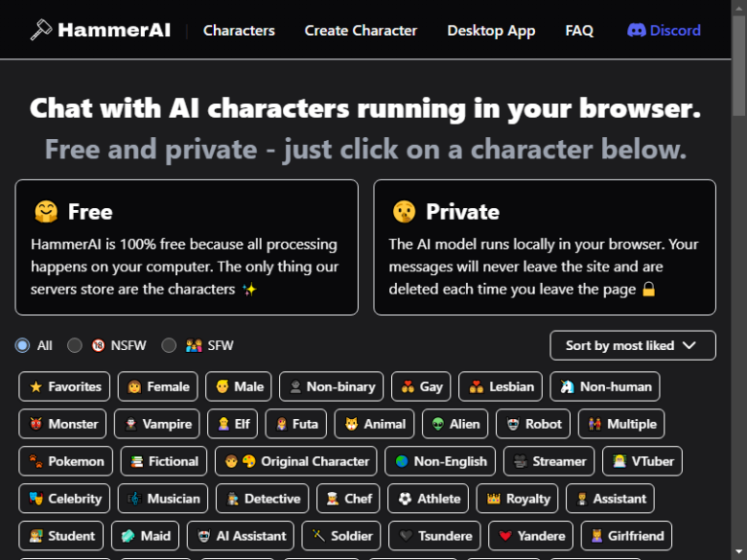Click the vertical scrollbar thumb

tap(739, 65)
